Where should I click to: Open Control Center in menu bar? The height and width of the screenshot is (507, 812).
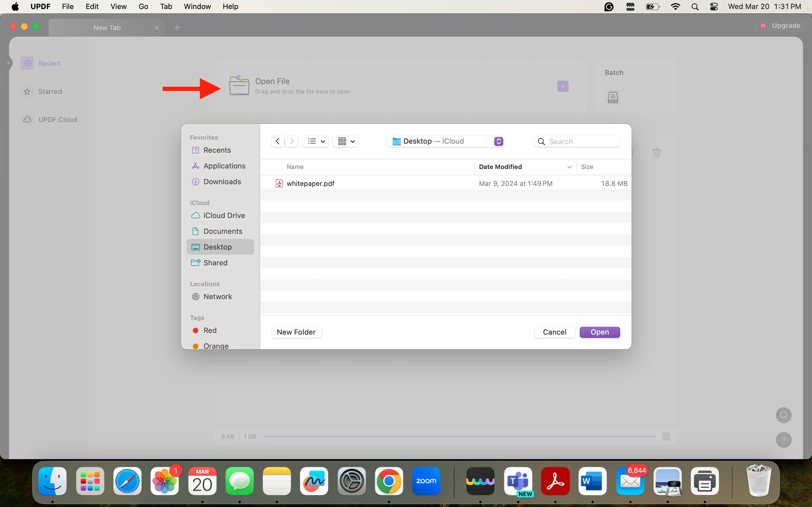pos(714,7)
